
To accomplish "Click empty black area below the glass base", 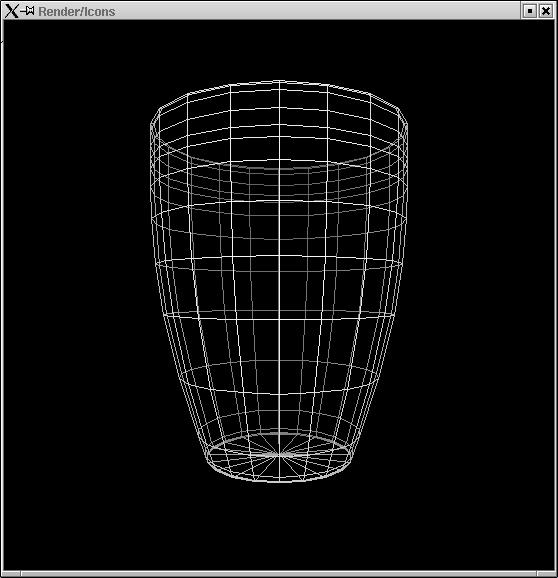I will point(279,527).
